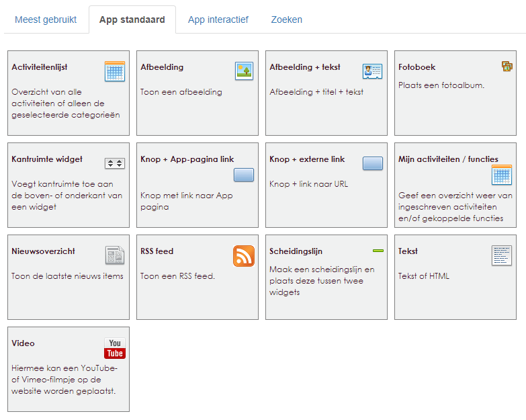Click the Knop + externe link title

coord(307,159)
